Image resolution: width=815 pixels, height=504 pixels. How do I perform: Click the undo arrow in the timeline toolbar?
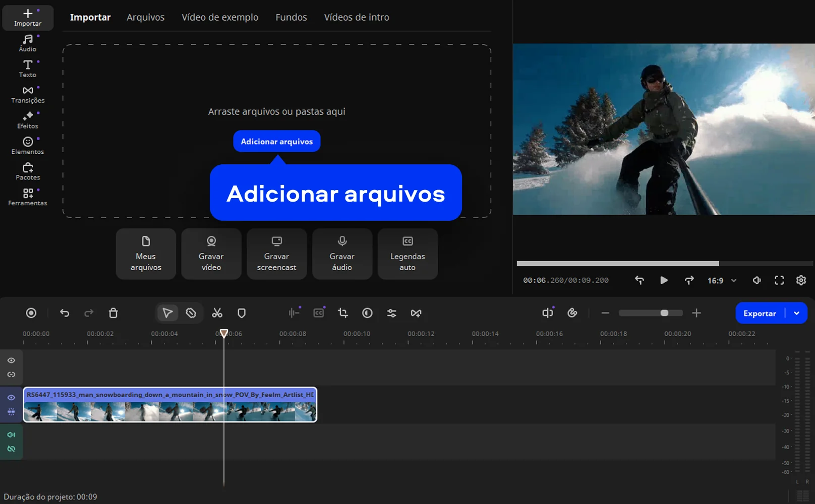click(65, 313)
